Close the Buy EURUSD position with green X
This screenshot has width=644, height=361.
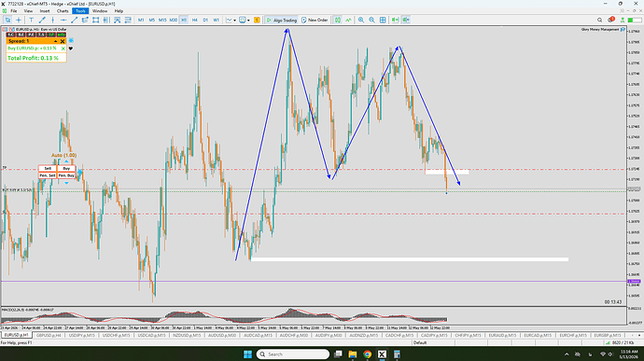pos(63,49)
